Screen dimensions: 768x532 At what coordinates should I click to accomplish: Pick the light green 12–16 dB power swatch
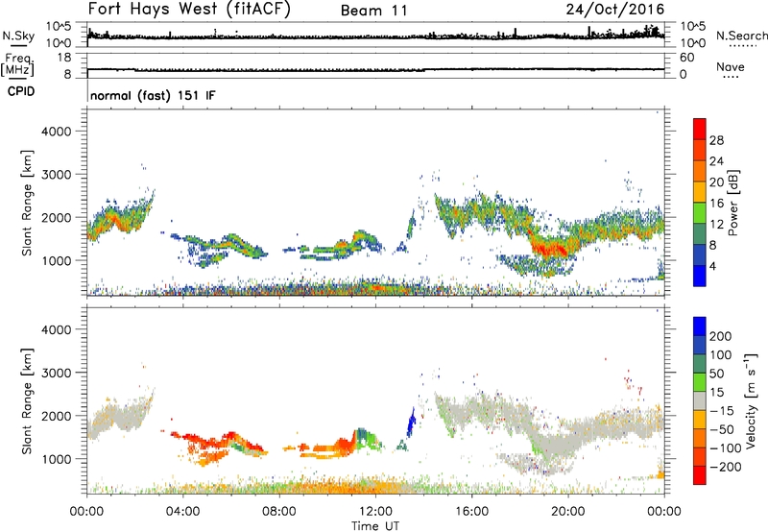pyautogui.click(x=700, y=212)
